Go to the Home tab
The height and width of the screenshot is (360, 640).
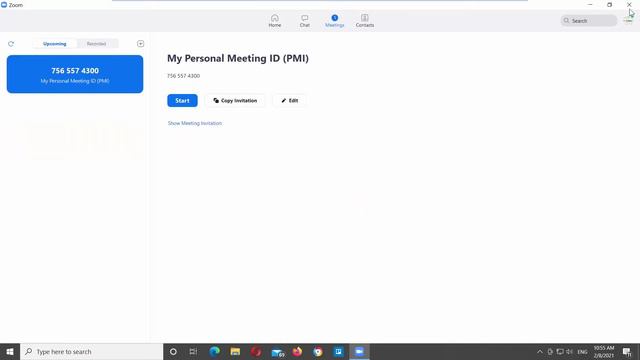point(275,21)
